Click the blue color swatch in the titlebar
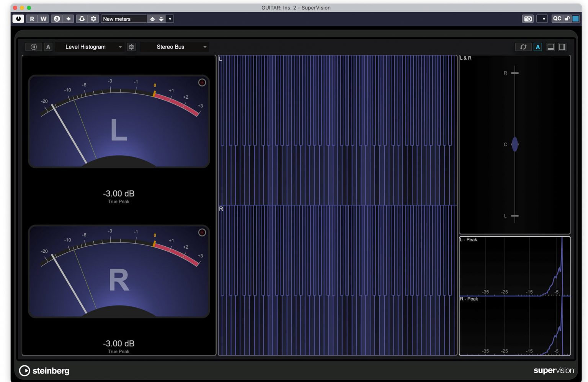Screen dimensions: 588x382 (x=575, y=18)
